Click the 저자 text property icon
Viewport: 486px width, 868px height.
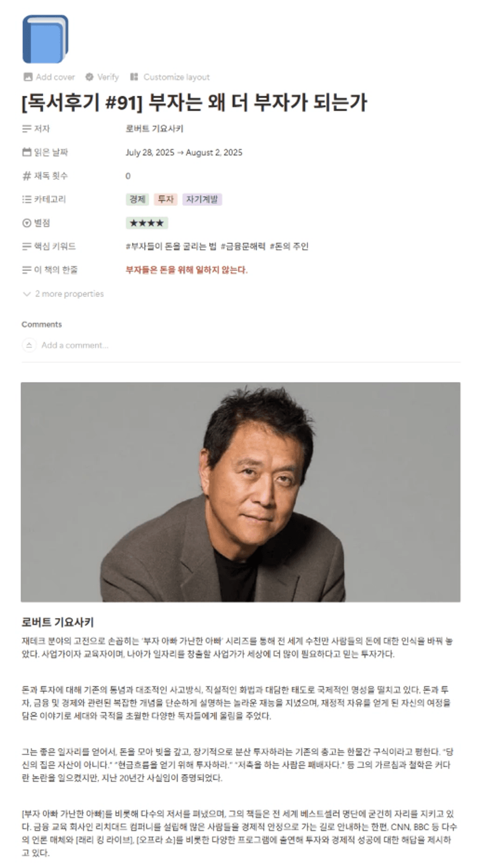(x=26, y=129)
